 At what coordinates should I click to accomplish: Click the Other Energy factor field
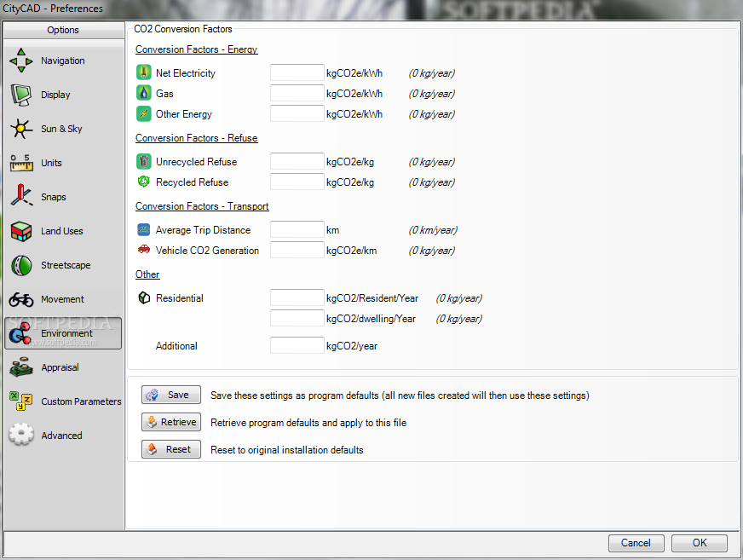(297, 114)
